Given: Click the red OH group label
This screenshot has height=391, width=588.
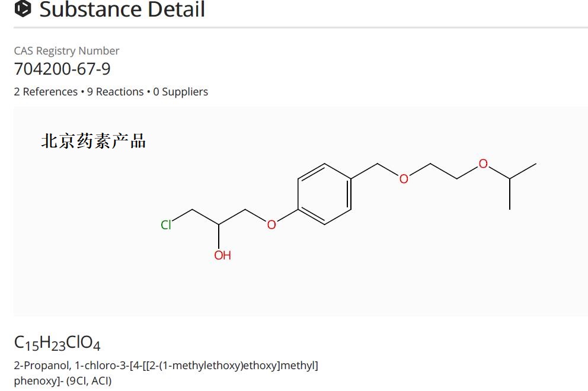Looking at the screenshot, I should tap(222, 255).
